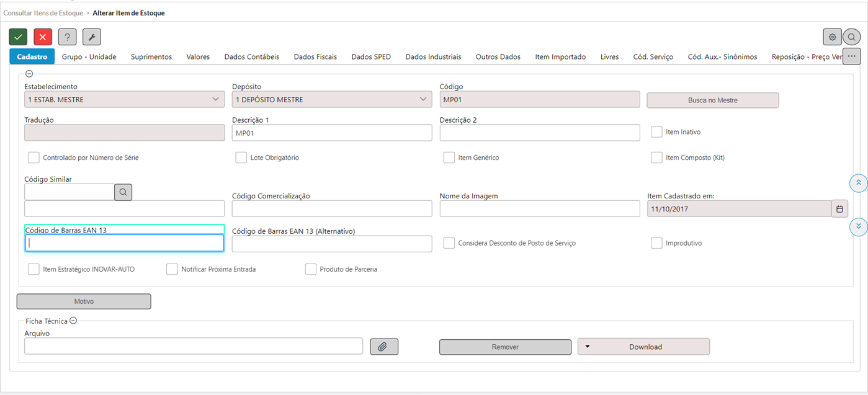Jump to bottom with the double-down chevron

[858, 227]
